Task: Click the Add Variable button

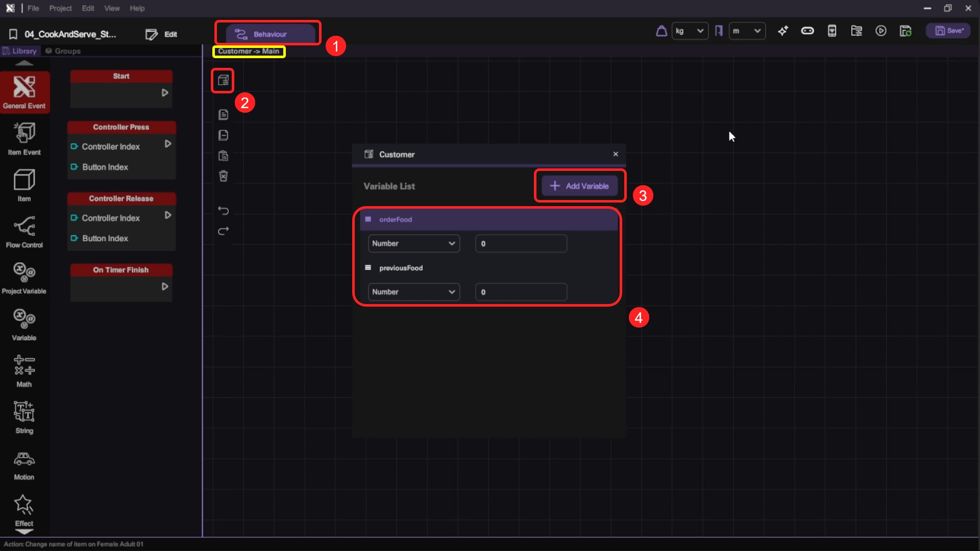Action: tap(579, 186)
